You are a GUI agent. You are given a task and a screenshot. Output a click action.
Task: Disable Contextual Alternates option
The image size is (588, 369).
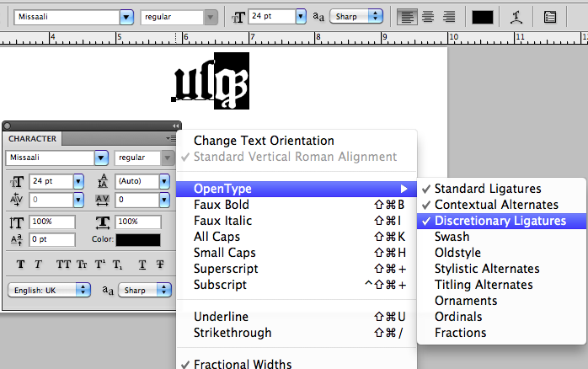(x=496, y=205)
